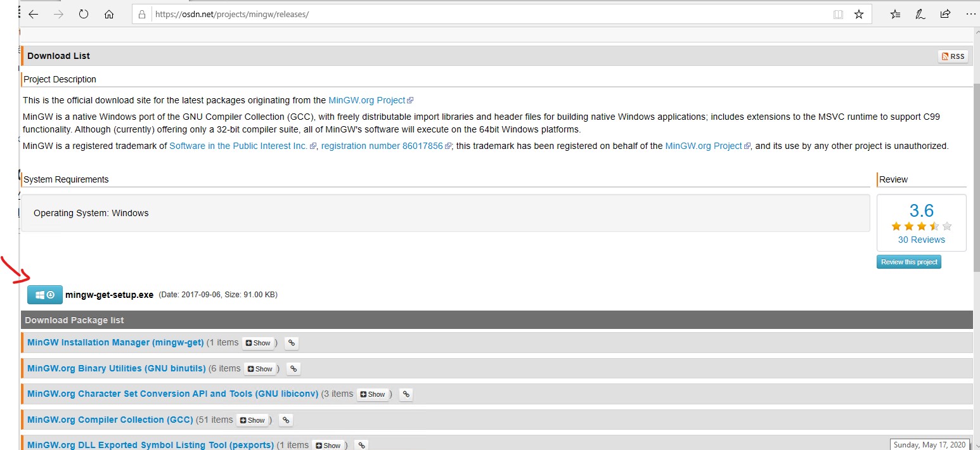Add page to favorites star icon
The width and height of the screenshot is (980, 450).
(x=859, y=14)
